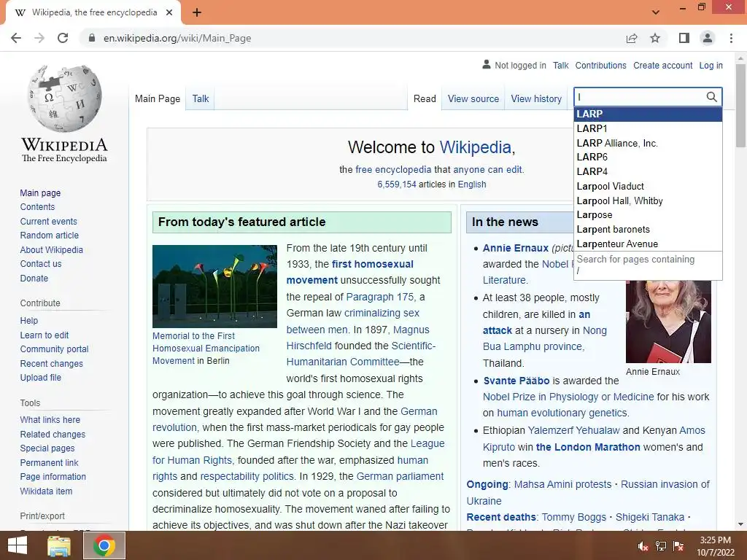Select the LARP6 suggestion

pos(648,157)
